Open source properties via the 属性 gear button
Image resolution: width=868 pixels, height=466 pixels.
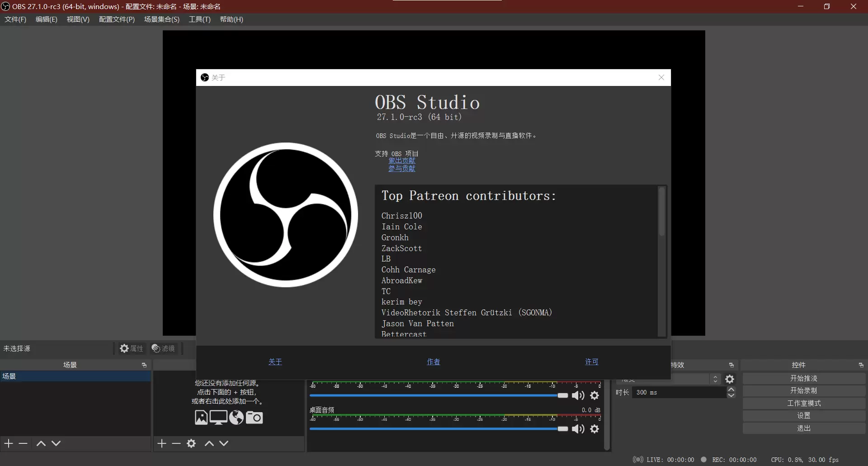point(132,348)
